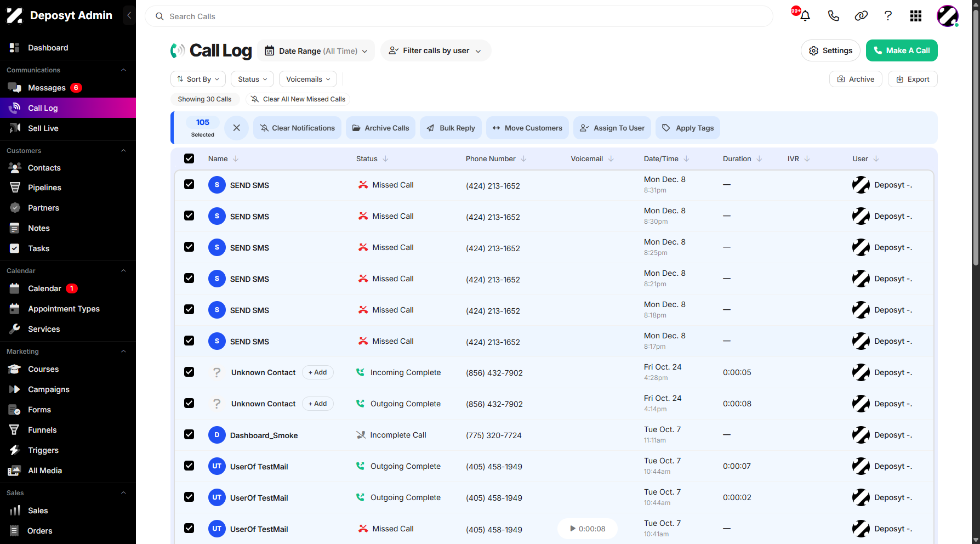Uncheck the SEND SMS 8:31pm row checkbox
This screenshot has height=544, width=980.
189,184
